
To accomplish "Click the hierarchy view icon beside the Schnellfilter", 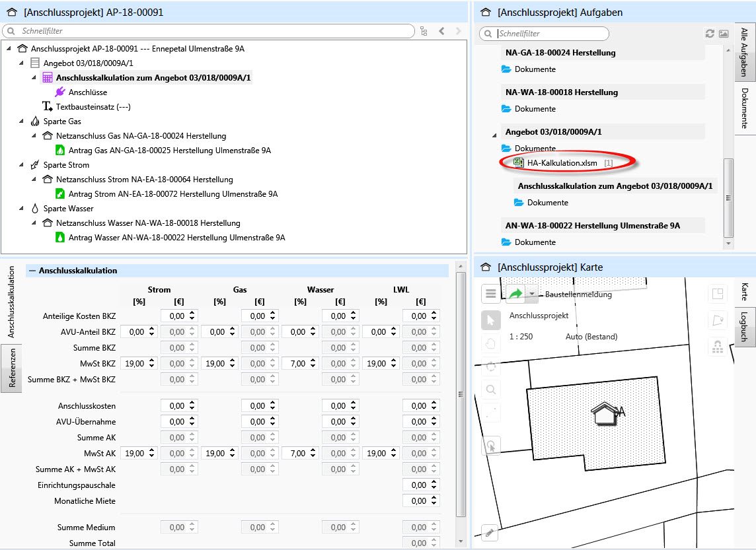I will click(x=424, y=30).
